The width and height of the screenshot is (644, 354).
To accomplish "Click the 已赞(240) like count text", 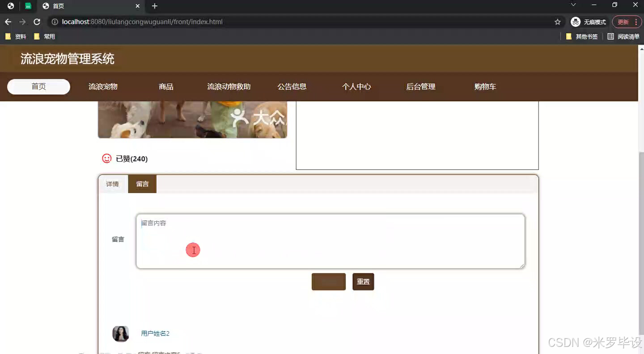I will click(131, 159).
